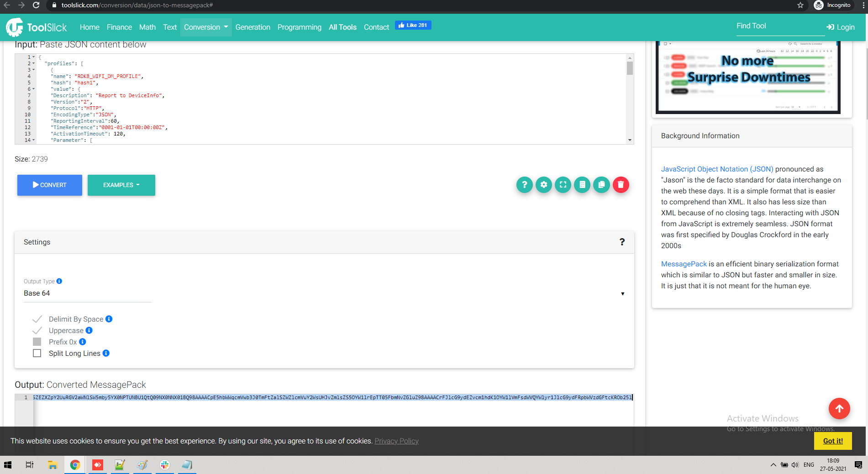The height and width of the screenshot is (474, 868).
Task: Expand the EXAMPLES dropdown button
Action: 121,185
